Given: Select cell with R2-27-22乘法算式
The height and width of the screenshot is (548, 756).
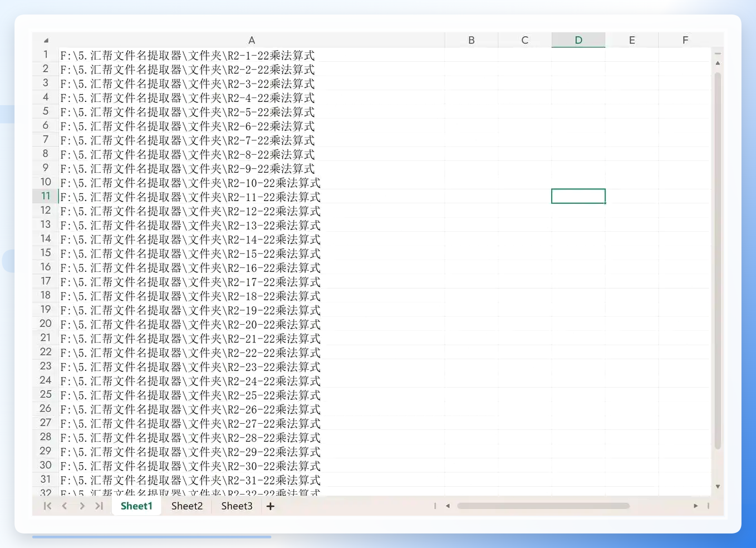Looking at the screenshot, I should pyautogui.click(x=252, y=423).
